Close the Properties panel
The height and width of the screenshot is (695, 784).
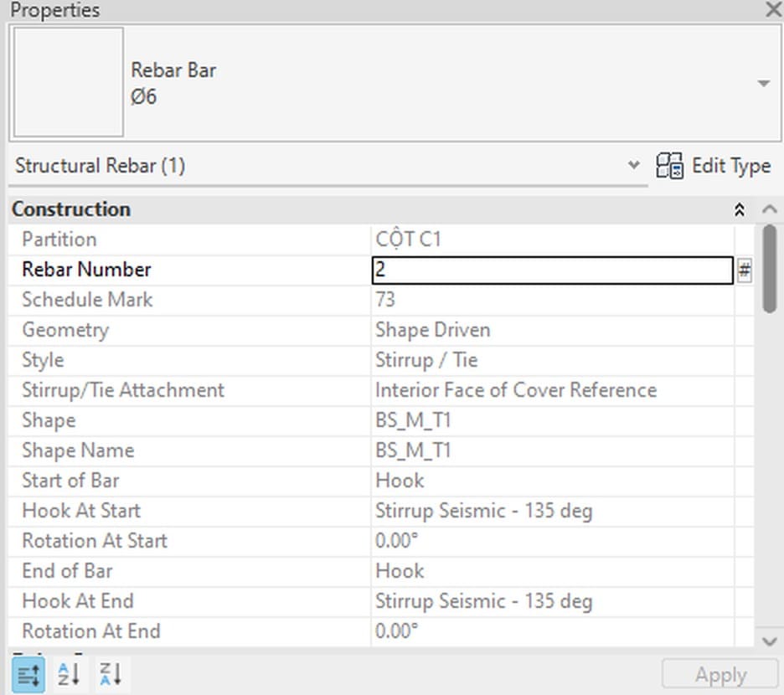(x=773, y=9)
